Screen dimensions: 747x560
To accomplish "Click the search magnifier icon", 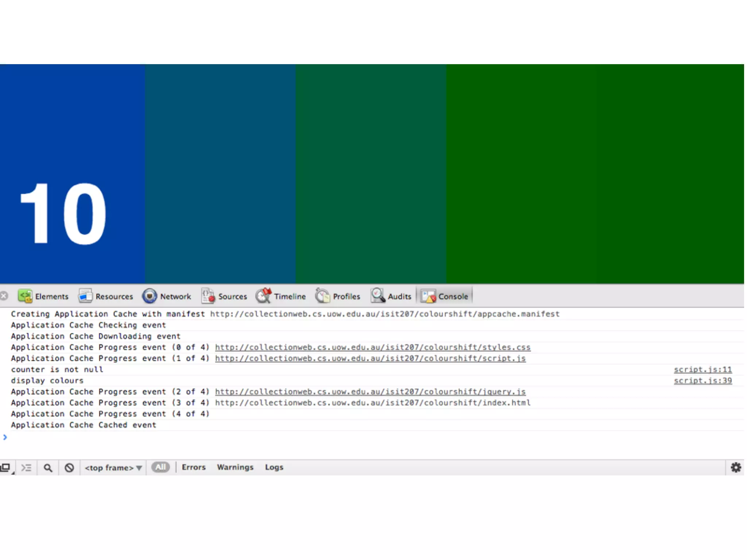I will (48, 467).
